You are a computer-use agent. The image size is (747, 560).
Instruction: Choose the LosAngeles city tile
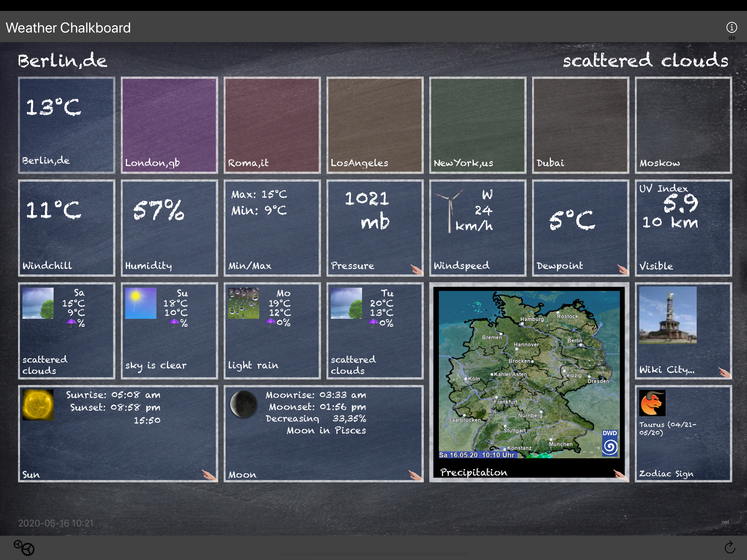pos(375,125)
